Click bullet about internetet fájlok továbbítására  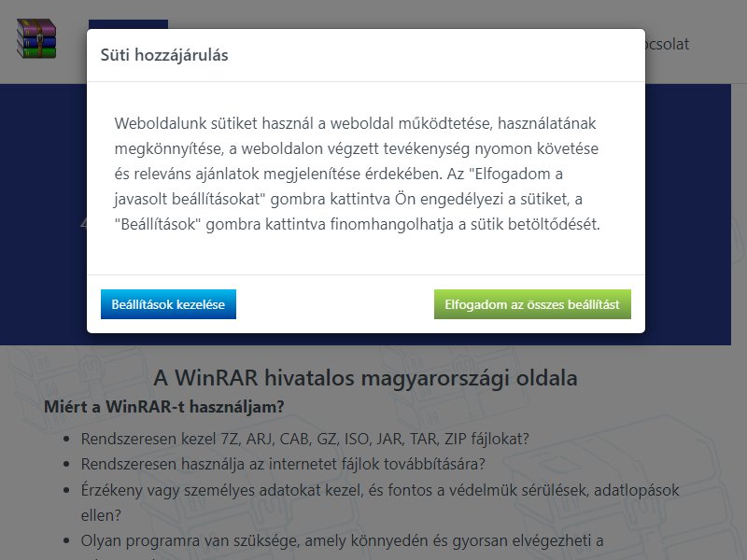click(283, 464)
